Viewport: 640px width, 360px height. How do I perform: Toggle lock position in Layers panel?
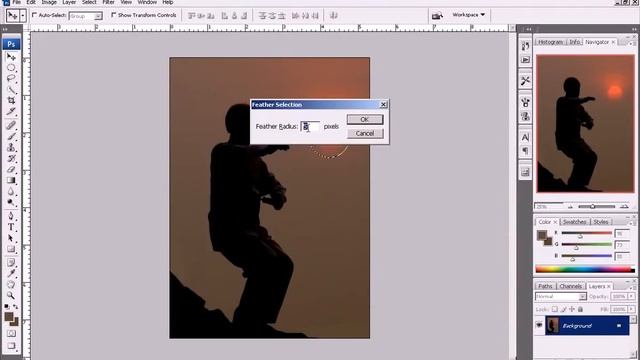pyautogui.click(x=572, y=309)
